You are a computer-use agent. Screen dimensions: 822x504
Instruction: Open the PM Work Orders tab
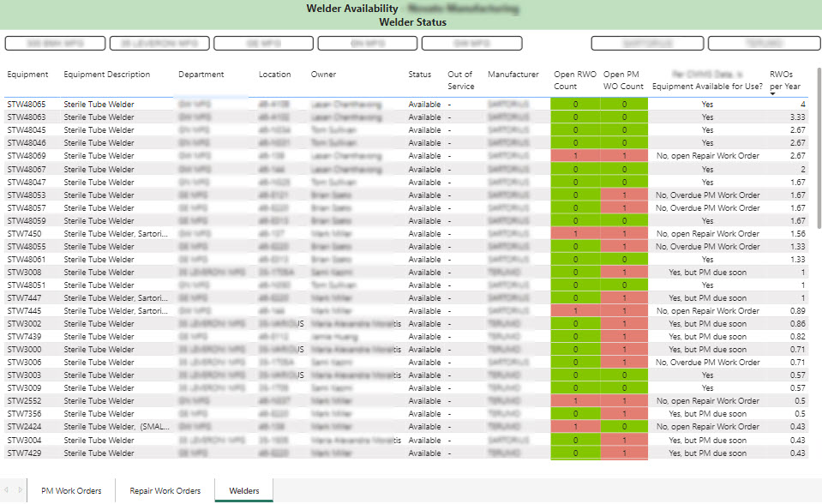click(x=71, y=491)
